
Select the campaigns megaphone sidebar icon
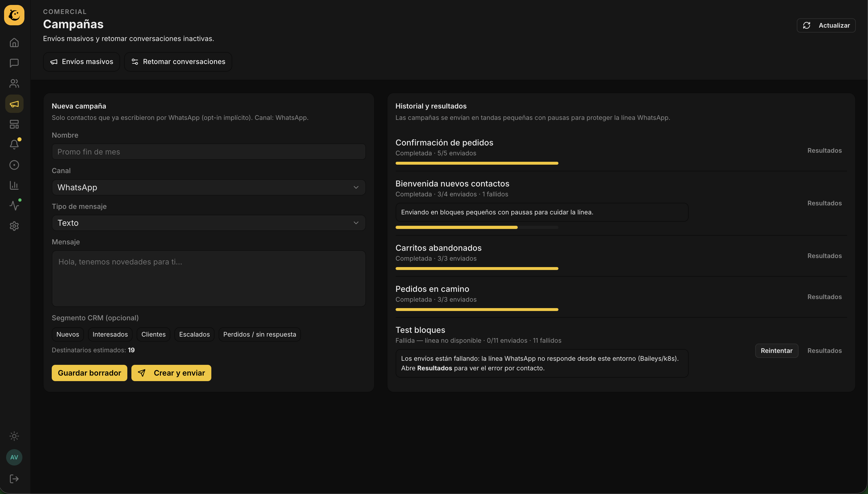click(14, 104)
